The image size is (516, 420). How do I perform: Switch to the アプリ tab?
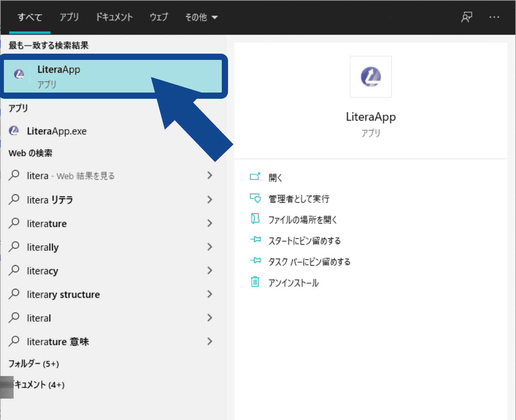(x=69, y=17)
